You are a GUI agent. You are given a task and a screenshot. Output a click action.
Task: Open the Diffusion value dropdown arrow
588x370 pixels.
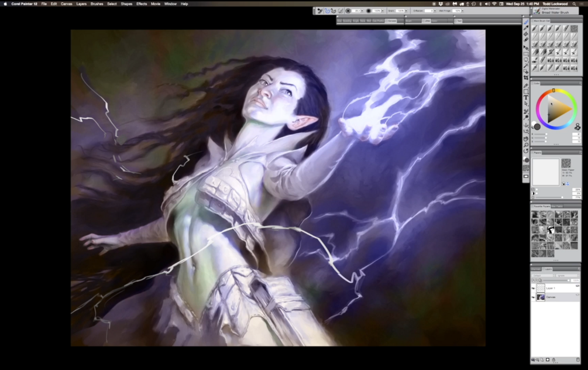435,11
